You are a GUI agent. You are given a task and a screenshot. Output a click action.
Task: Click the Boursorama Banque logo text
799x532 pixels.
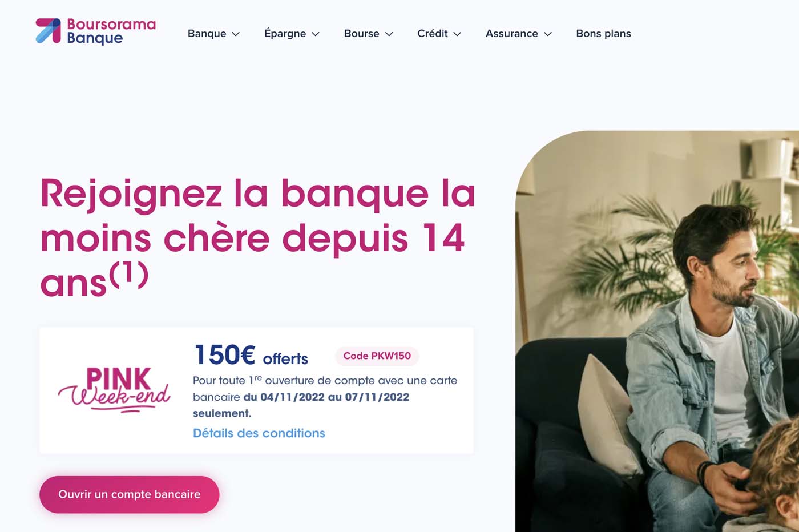tap(111, 31)
